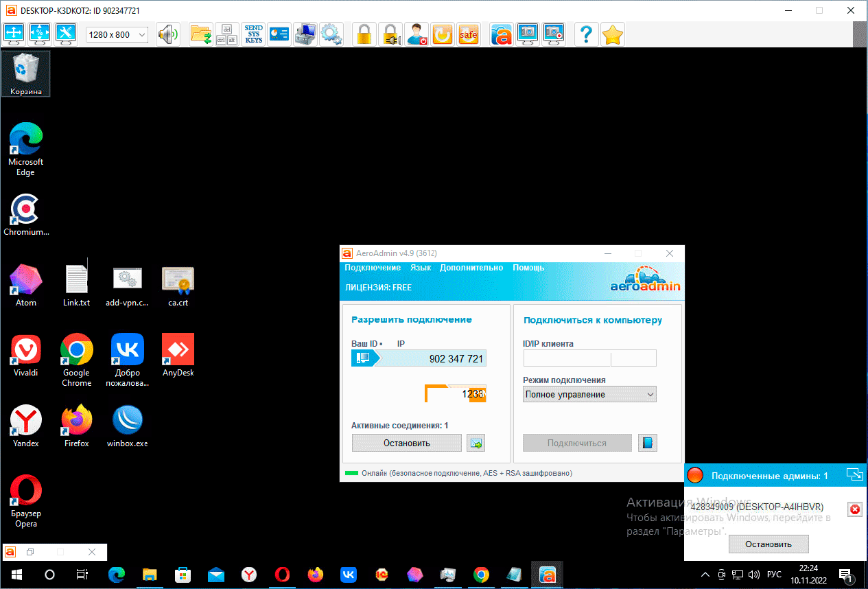Viewport: 868px width, 589px height.
Task: Click the plain padlock toolbar icon
Action: 364,34
